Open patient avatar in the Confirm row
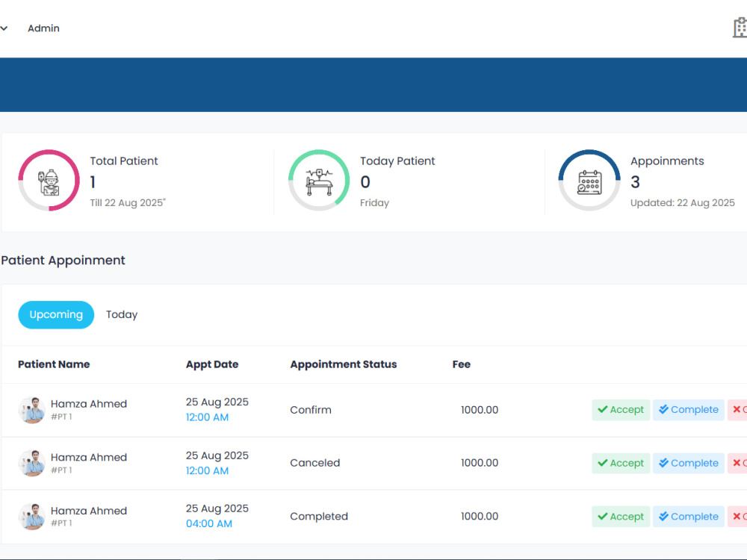 32,410
